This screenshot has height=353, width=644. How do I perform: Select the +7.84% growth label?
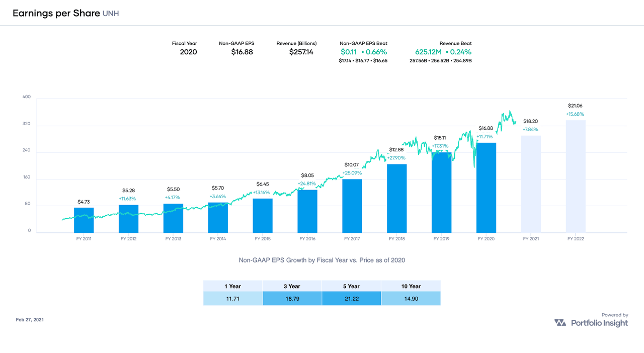pos(531,130)
